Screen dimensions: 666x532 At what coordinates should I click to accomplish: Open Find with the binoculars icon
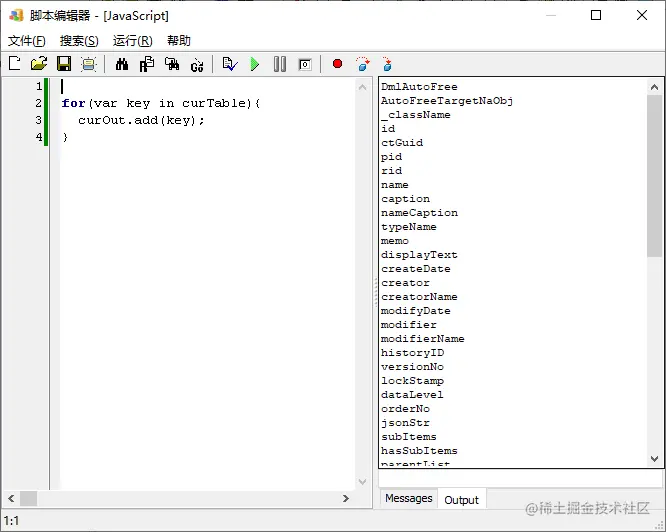122,64
